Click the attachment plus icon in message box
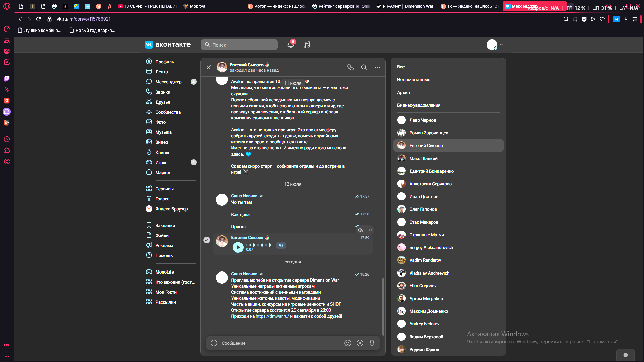The width and height of the screenshot is (644, 362). [x=214, y=343]
